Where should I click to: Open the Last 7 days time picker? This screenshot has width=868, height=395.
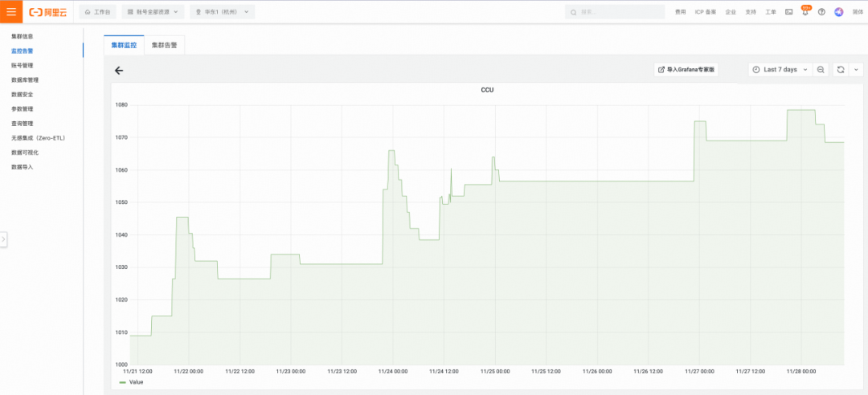point(780,70)
